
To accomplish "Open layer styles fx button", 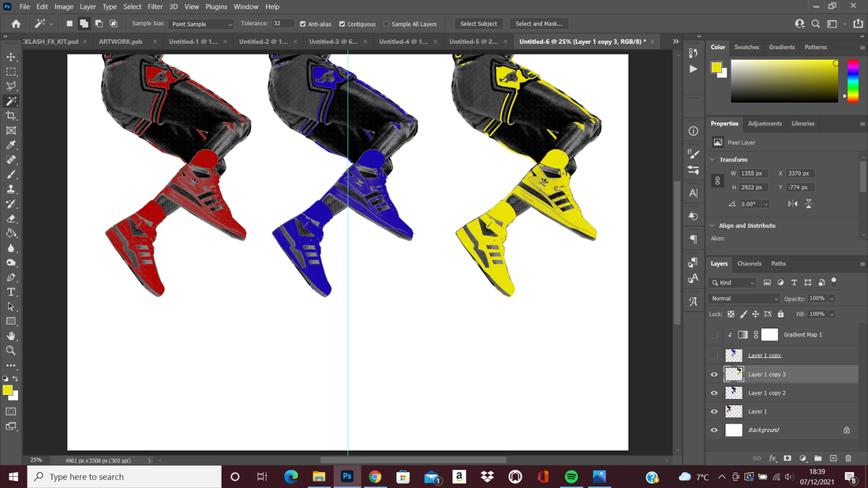I will click(x=773, y=458).
